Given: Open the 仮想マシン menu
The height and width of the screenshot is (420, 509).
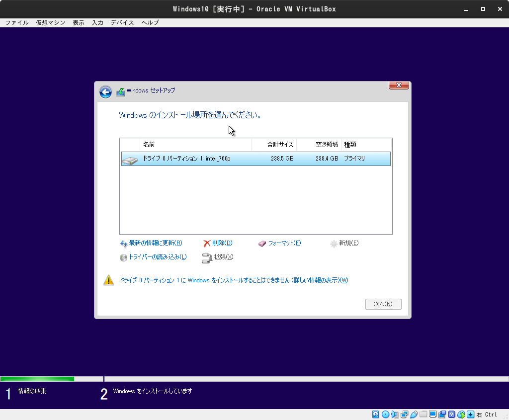Looking at the screenshot, I should pos(51,23).
